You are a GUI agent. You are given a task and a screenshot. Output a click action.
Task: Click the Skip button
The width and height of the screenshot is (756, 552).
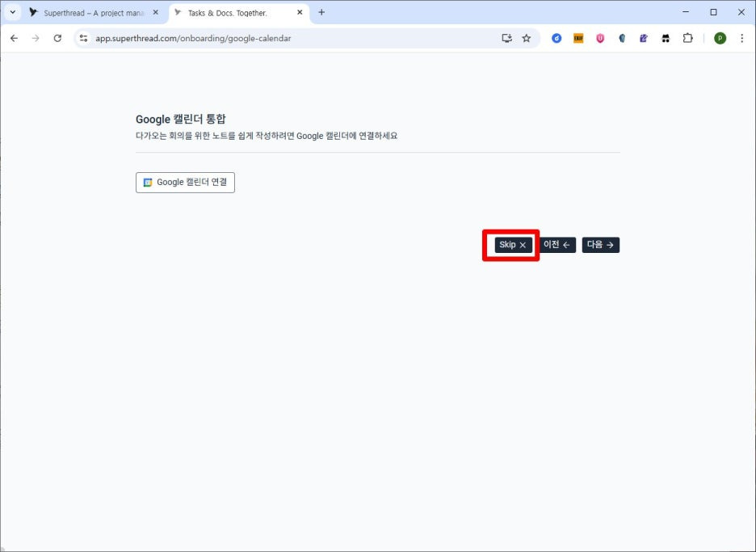[x=513, y=245]
